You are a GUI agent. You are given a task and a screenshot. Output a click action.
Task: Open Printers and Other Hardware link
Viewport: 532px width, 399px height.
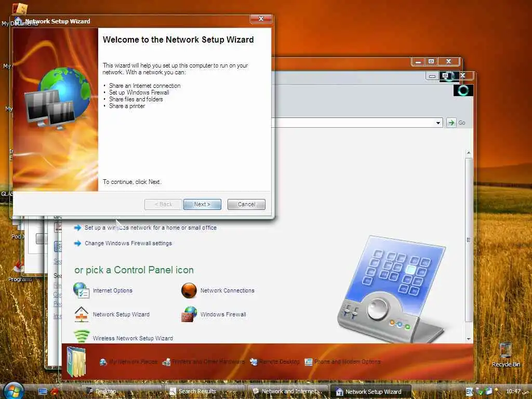(x=208, y=362)
